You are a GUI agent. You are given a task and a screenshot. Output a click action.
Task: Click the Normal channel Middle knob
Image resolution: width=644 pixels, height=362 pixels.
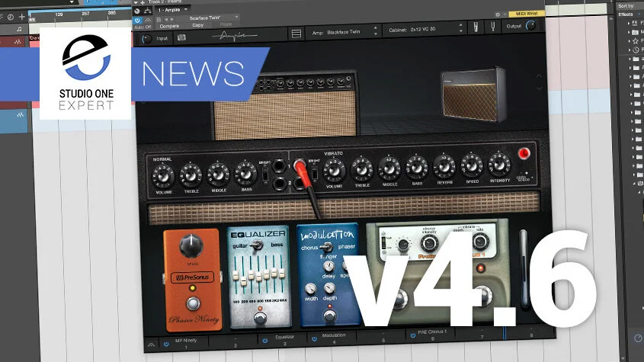point(218,175)
